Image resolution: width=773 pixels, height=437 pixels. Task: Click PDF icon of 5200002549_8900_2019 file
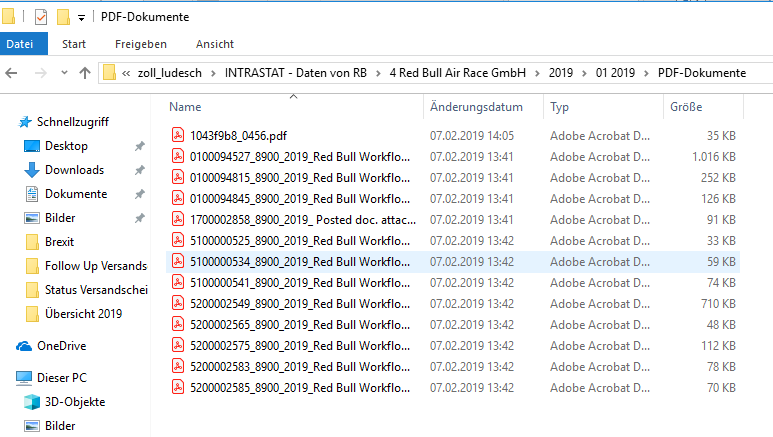click(178, 303)
